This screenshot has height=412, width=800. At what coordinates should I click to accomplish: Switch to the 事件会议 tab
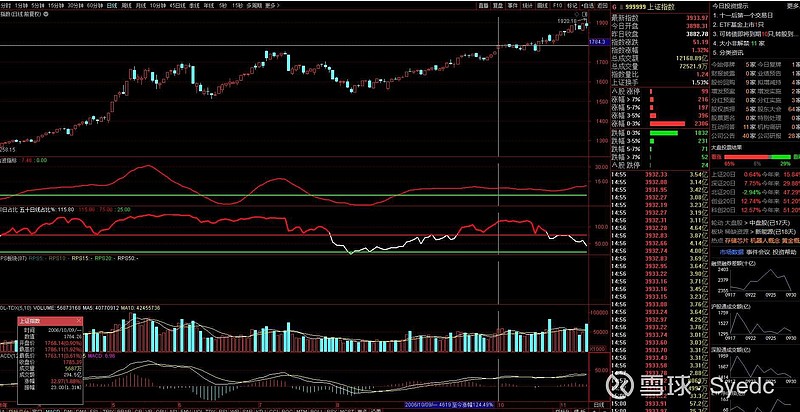pyautogui.click(x=757, y=252)
